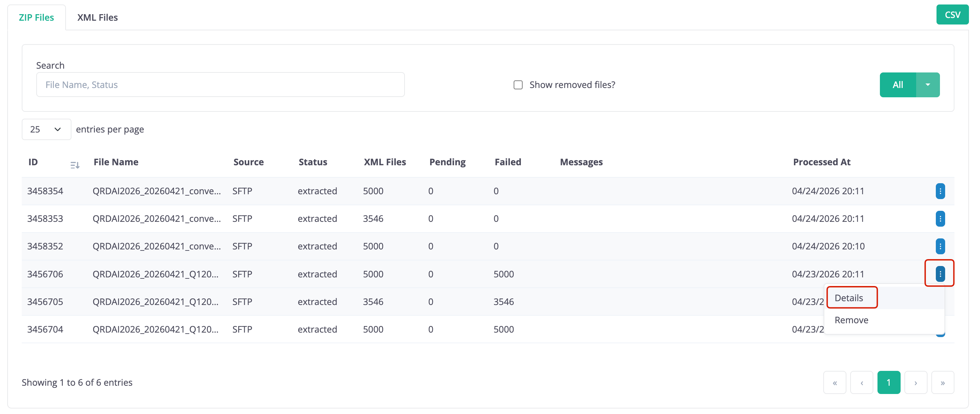
Task: Switch to the XML Files tab
Action: 97,18
